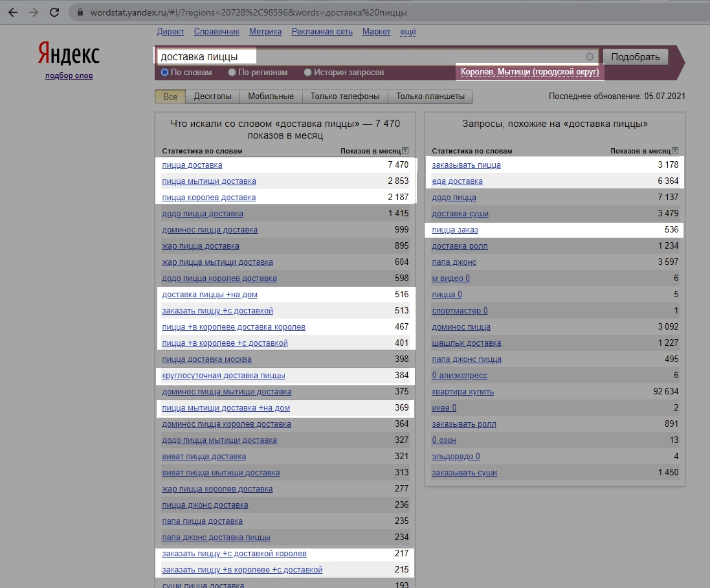The width and height of the screenshot is (710, 588).
Task: Expand the ещё menu
Action: click(x=408, y=32)
